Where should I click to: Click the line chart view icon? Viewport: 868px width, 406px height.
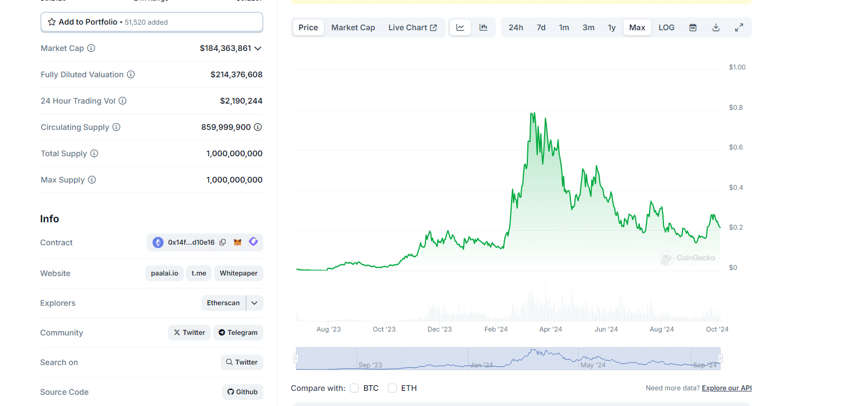coord(460,27)
